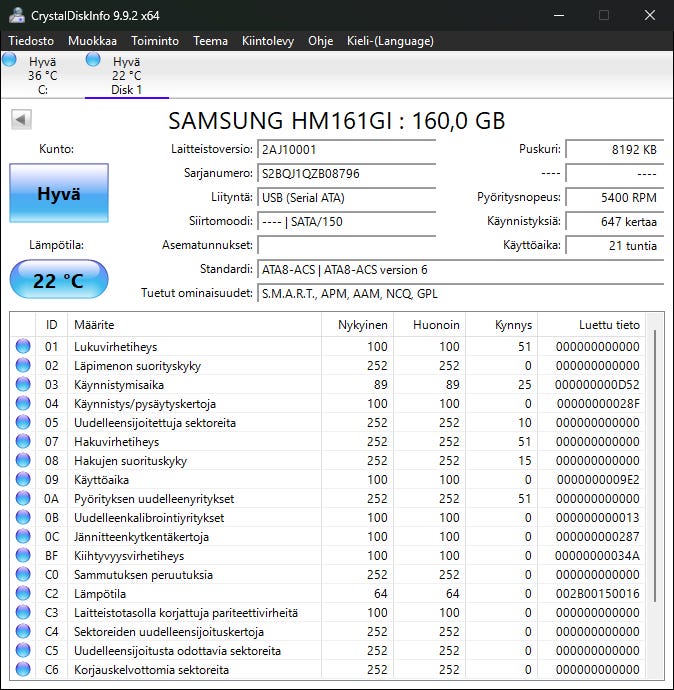674x690 pixels.
Task: Click raw value 00000000034A in Kiihtyvyysvirhetiheys row
Action: [597, 556]
